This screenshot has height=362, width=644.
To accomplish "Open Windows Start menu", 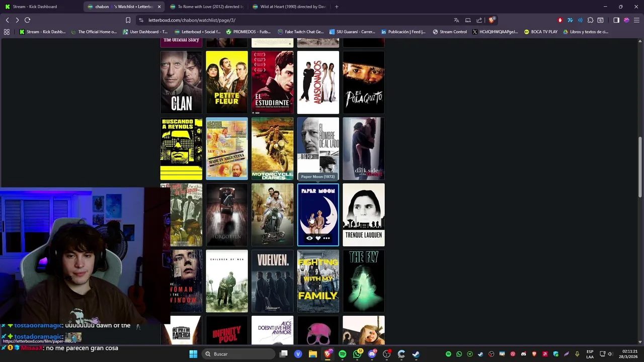I will [x=193, y=354].
